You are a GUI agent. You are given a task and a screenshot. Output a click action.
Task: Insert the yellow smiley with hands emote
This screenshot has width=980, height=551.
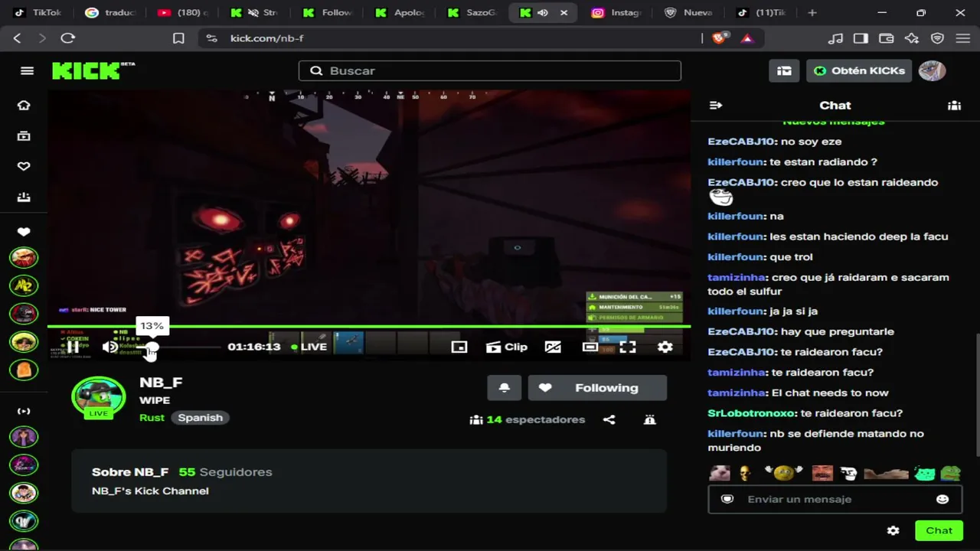coord(782,473)
